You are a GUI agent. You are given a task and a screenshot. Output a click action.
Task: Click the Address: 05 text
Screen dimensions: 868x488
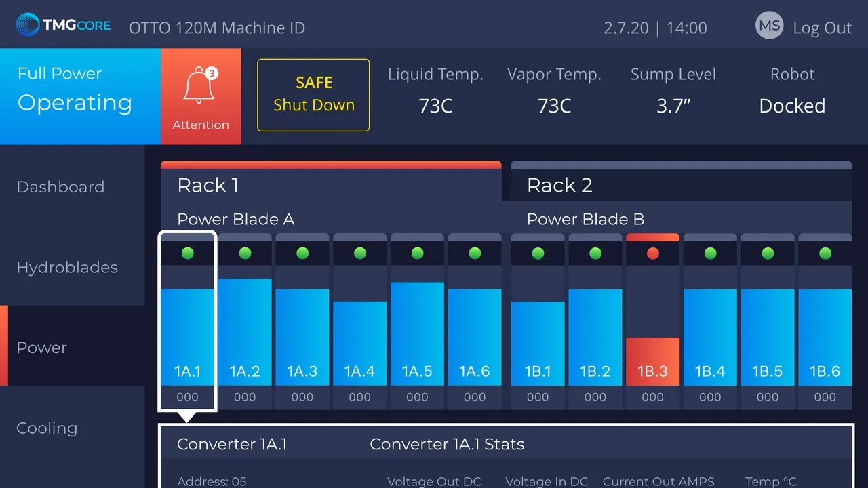pos(212,482)
